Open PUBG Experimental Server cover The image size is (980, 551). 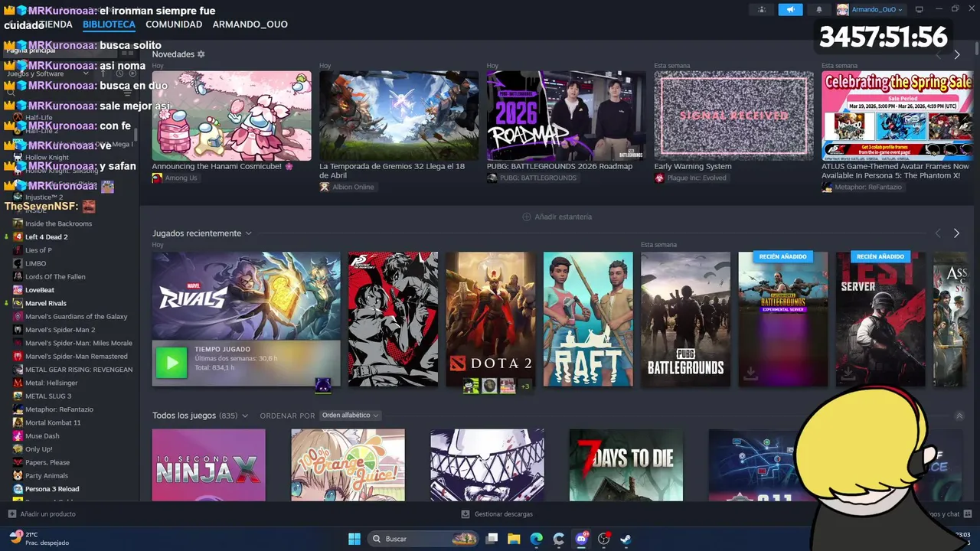point(783,319)
